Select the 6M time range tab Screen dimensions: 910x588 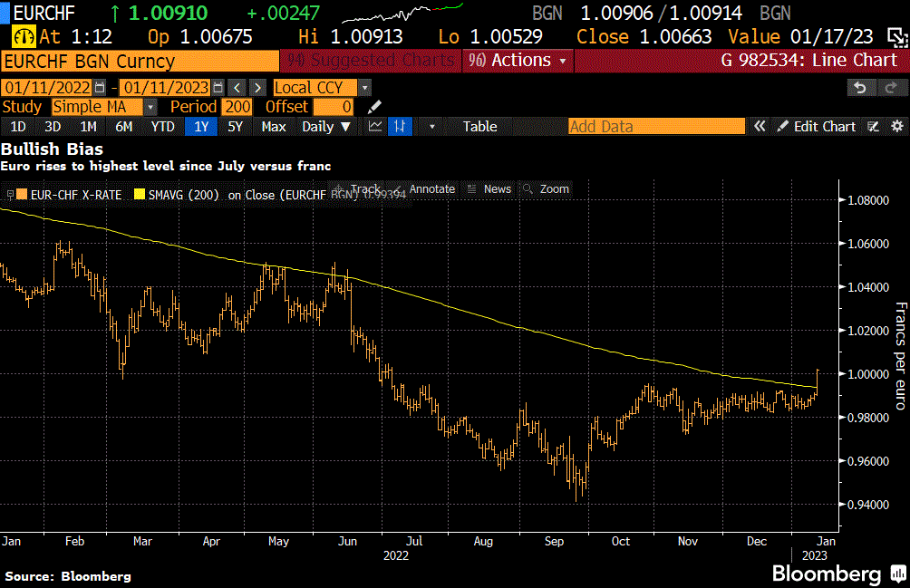click(123, 127)
